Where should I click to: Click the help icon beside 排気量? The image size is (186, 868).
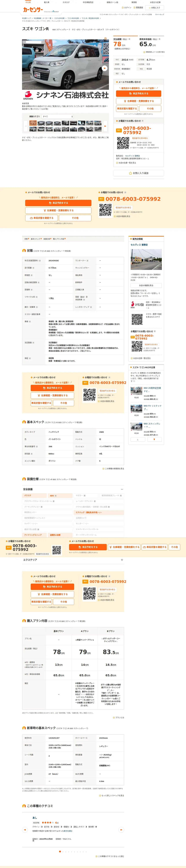click(32, 454)
